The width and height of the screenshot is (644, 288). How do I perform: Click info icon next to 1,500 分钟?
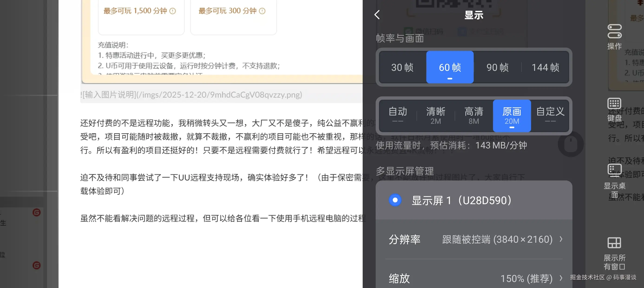pos(173,11)
